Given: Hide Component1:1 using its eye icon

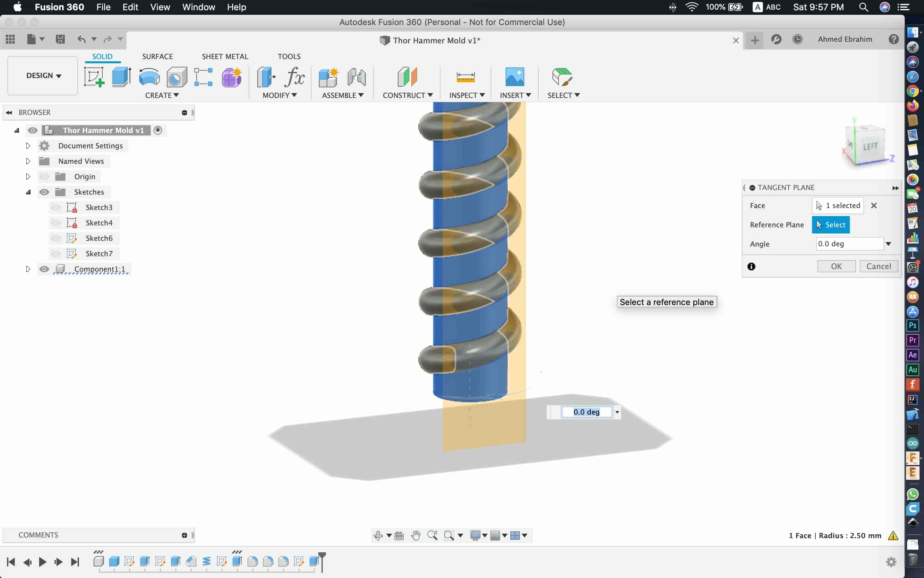Looking at the screenshot, I should pos(44,269).
